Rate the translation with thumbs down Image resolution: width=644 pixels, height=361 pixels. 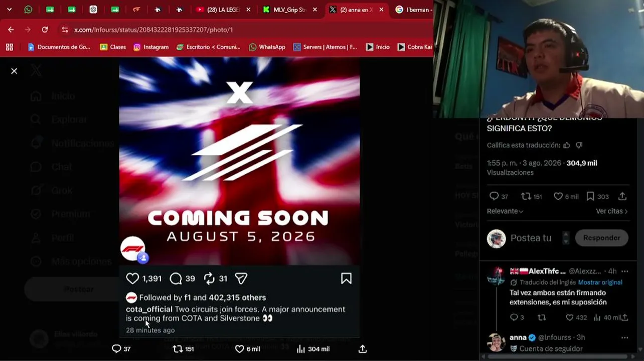tap(579, 145)
